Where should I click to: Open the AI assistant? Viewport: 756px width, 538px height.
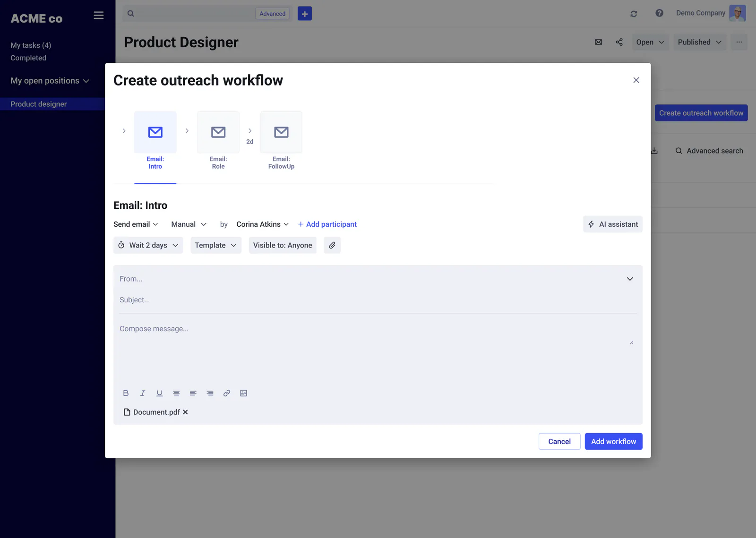pos(613,224)
